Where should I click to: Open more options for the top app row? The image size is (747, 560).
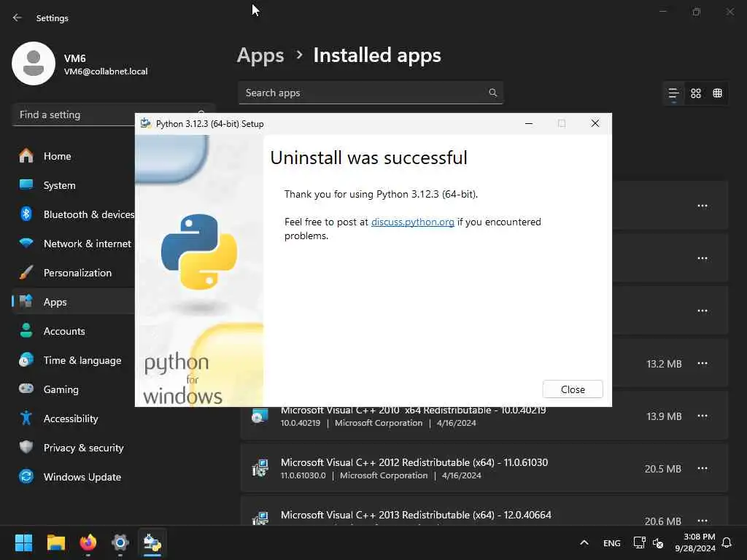click(703, 206)
